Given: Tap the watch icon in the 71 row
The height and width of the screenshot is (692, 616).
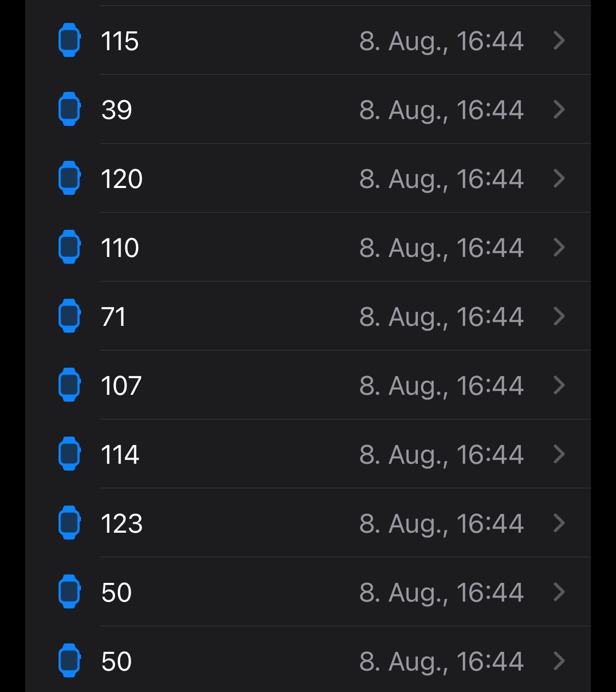Looking at the screenshot, I should [x=69, y=316].
